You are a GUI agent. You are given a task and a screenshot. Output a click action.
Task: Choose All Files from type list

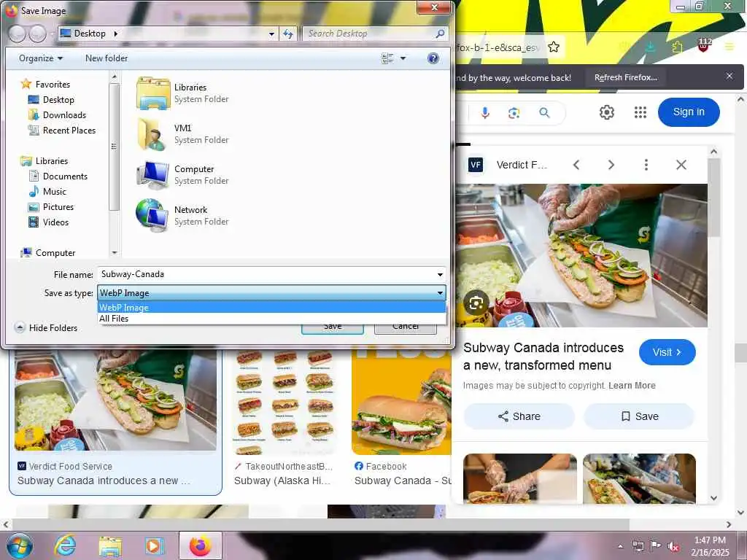tap(271, 319)
